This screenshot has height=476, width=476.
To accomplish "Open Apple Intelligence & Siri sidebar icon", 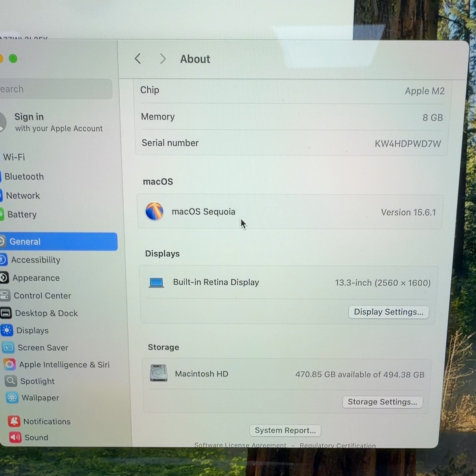I will coord(9,364).
